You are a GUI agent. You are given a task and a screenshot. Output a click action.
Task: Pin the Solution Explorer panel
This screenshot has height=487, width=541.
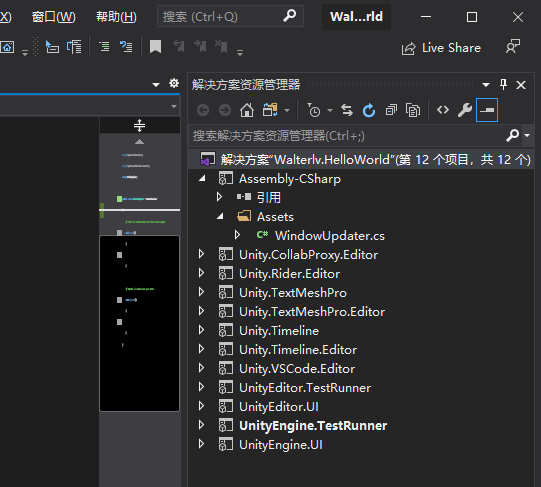[503, 84]
